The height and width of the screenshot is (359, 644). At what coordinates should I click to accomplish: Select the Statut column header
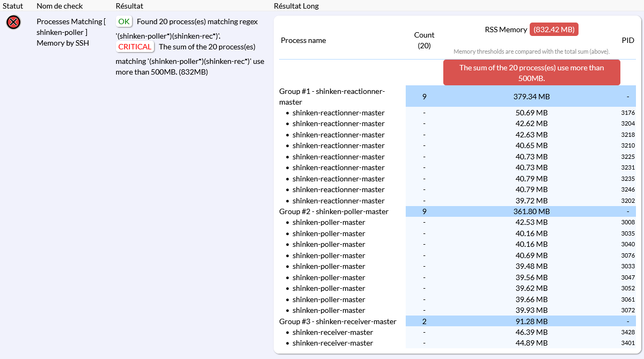coord(12,6)
